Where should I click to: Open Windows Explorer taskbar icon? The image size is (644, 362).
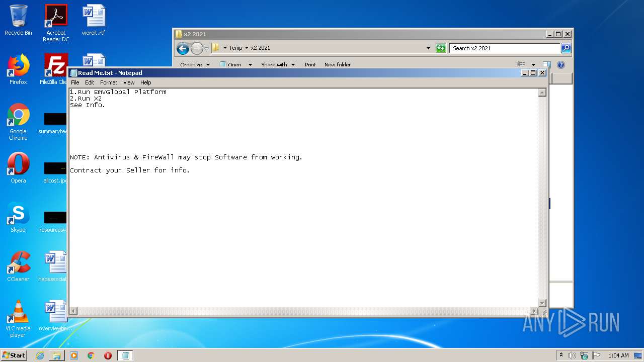57,355
